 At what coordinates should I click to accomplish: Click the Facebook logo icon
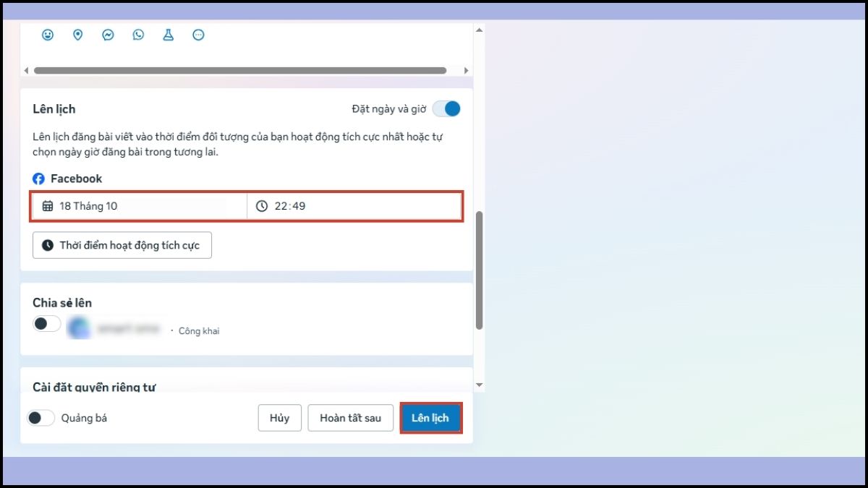click(39, 179)
